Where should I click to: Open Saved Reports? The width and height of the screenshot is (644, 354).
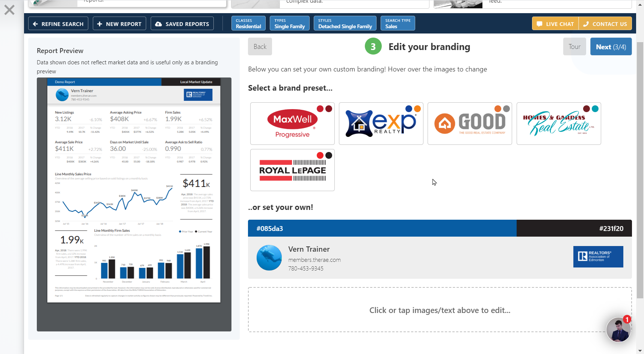pyautogui.click(x=182, y=24)
